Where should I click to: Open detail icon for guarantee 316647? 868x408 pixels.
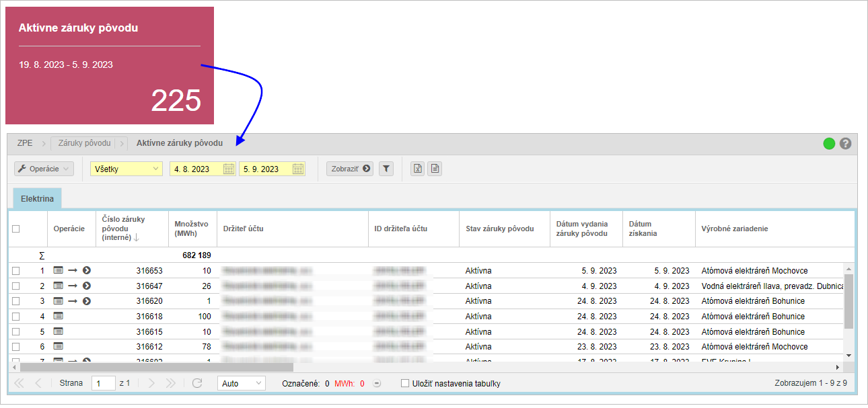pyautogui.click(x=59, y=286)
